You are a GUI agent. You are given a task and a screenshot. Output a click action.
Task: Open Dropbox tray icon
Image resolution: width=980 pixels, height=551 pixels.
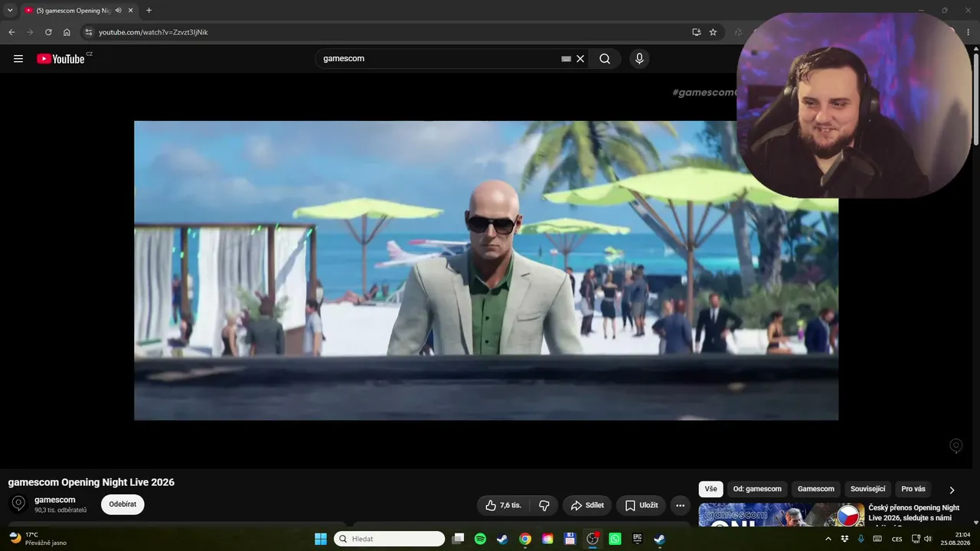844,539
